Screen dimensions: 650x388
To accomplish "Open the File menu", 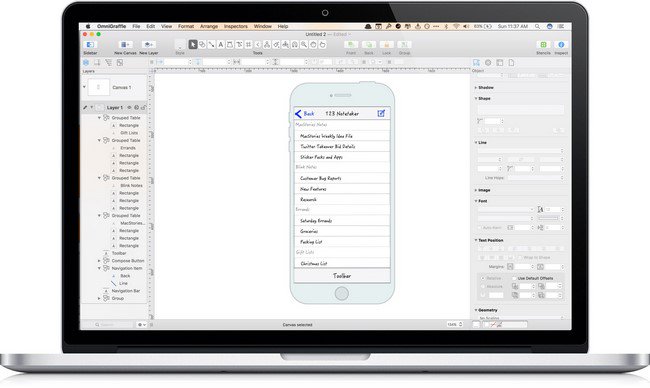I will [x=136, y=26].
